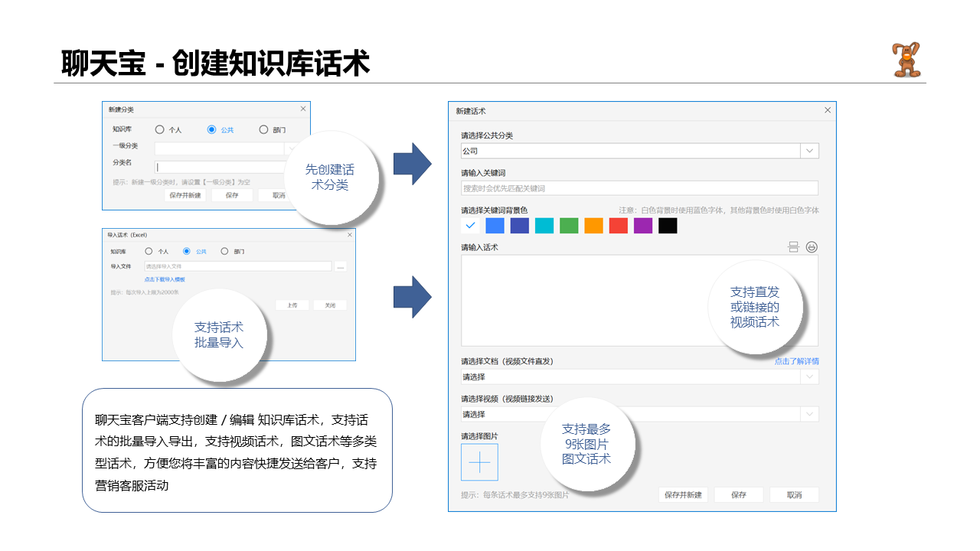
Task: Click 点击下载导入模板 template link
Action: pyautogui.click(x=165, y=279)
